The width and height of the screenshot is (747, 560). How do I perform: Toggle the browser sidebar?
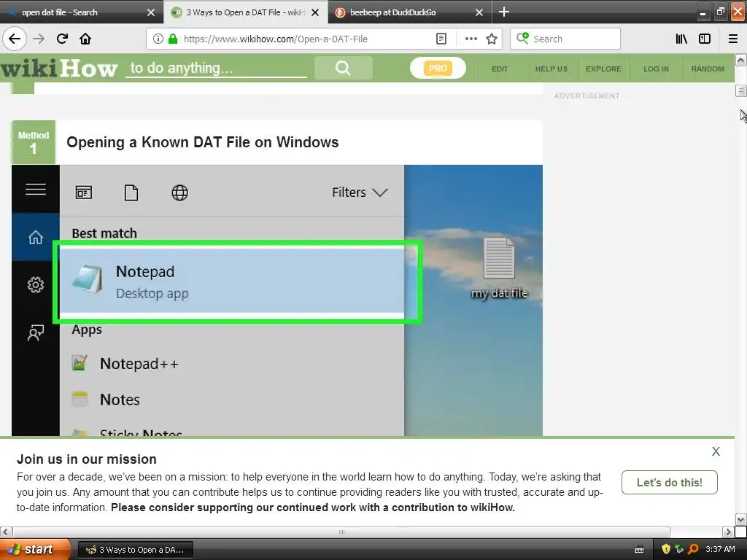click(x=705, y=39)
